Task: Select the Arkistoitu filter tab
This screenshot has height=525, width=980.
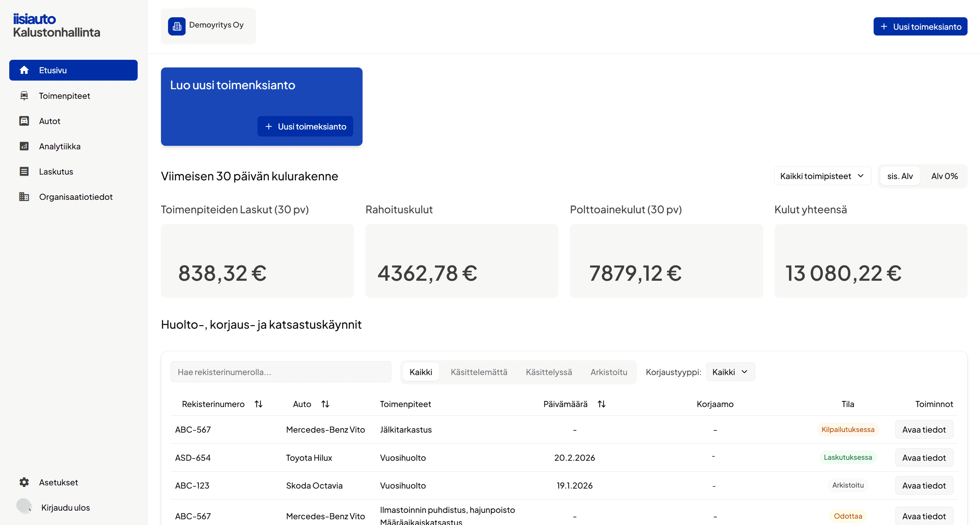Action: [x=609, y=372]
